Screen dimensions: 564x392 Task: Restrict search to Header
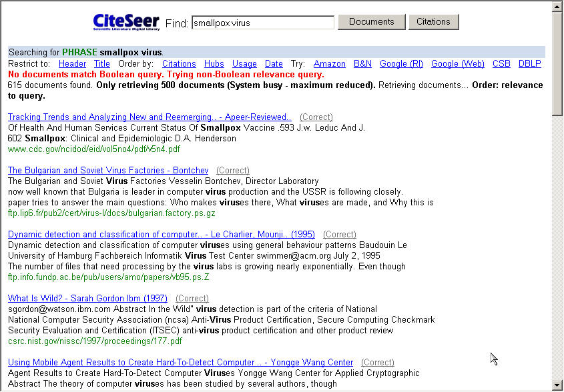tap(72, 64)
